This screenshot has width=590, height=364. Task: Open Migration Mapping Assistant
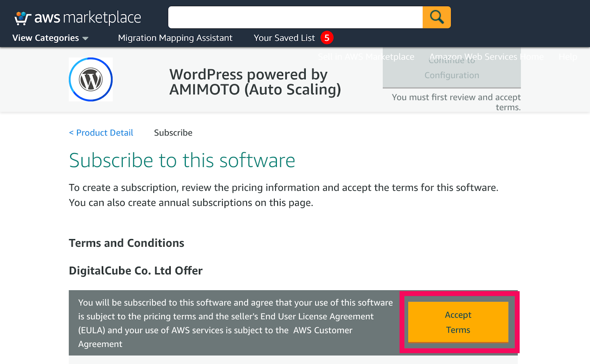pyautogui.click(x=175, y=38)
